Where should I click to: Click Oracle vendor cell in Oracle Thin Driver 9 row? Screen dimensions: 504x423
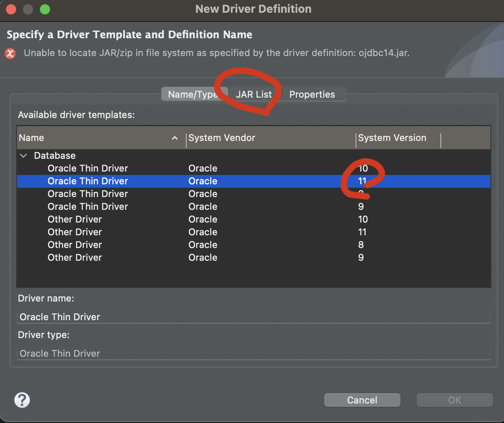(203, 206)
